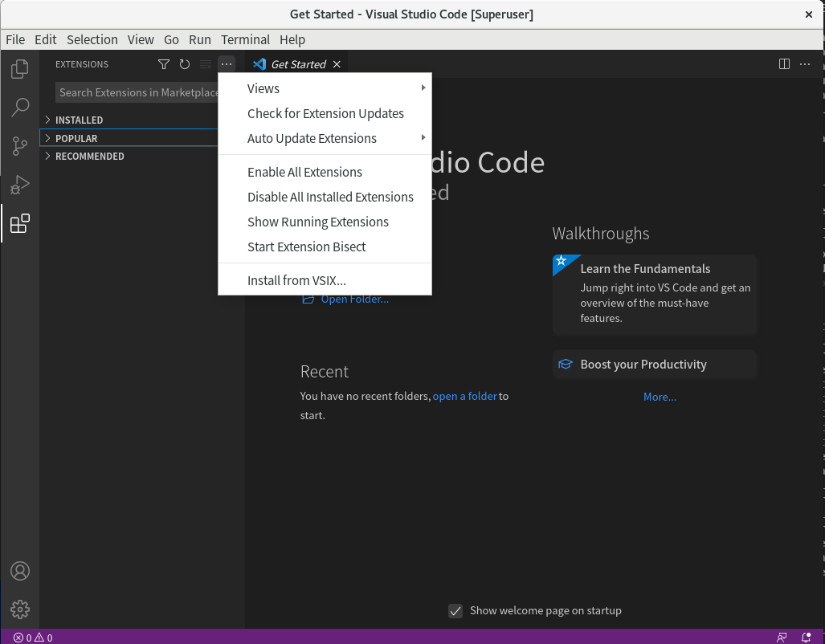Image resolution: width=825 pixels, height=644 pixels.
Task: Expand the RECOMMENDED section
Action: (x=129, y=157)
